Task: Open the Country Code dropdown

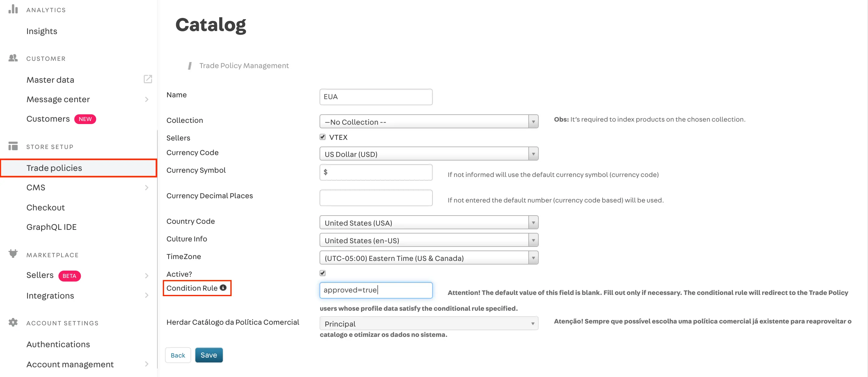Action: 429,223
